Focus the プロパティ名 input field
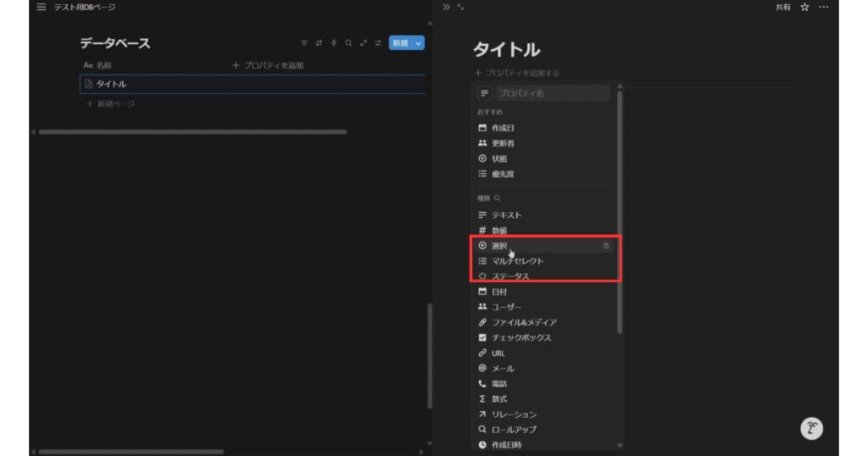 (x=551, y=93)
